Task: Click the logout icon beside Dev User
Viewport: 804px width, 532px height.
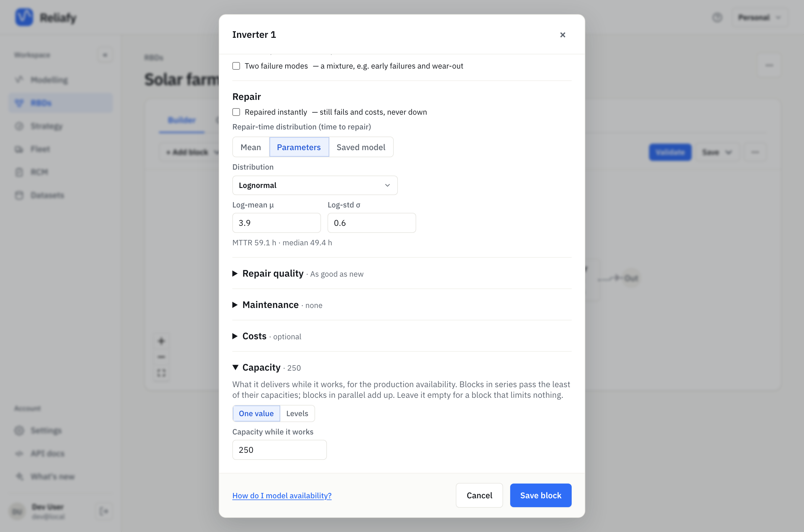Action: tap(104, 511)
